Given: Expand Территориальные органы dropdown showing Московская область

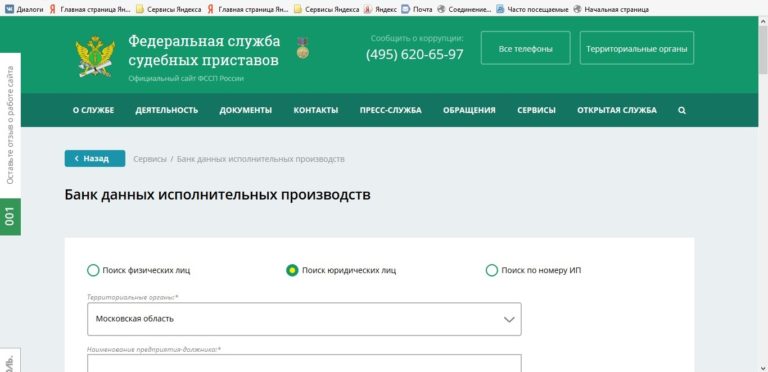Looking at the screenshot, I should [304, 319].
